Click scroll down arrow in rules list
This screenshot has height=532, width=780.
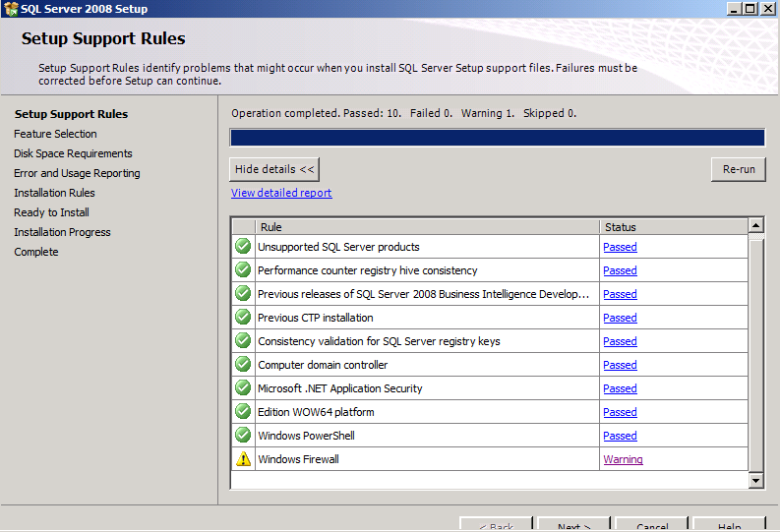[755, 481]
